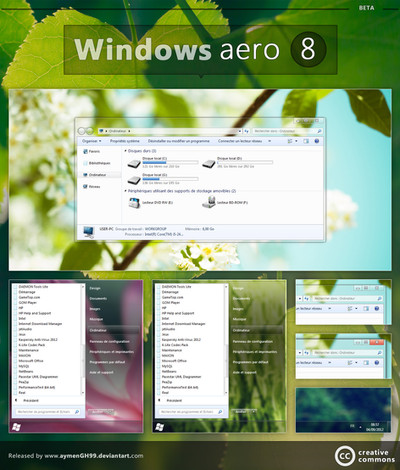
Task: Open the Organiser dropdown menu
Action: 91,141
